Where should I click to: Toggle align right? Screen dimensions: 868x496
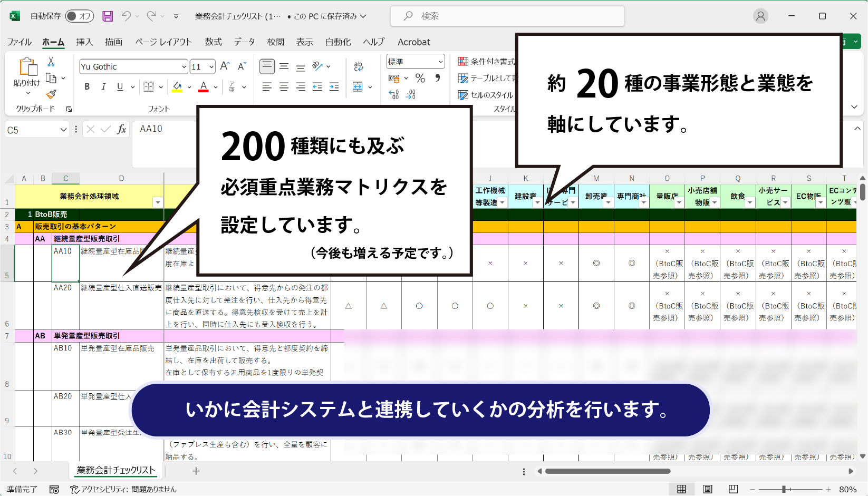[x=301, y=87]
